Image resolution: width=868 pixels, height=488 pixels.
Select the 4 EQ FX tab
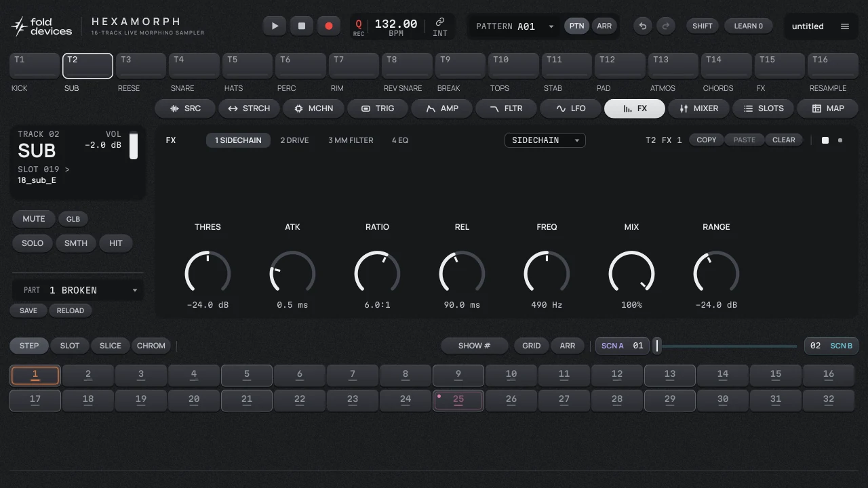click(x=400, y=140)
